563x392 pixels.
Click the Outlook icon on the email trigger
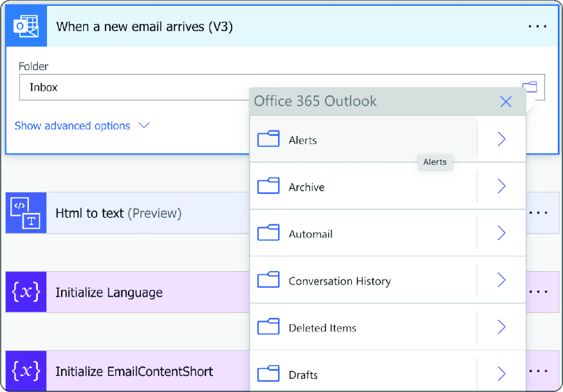pos(26,26)
